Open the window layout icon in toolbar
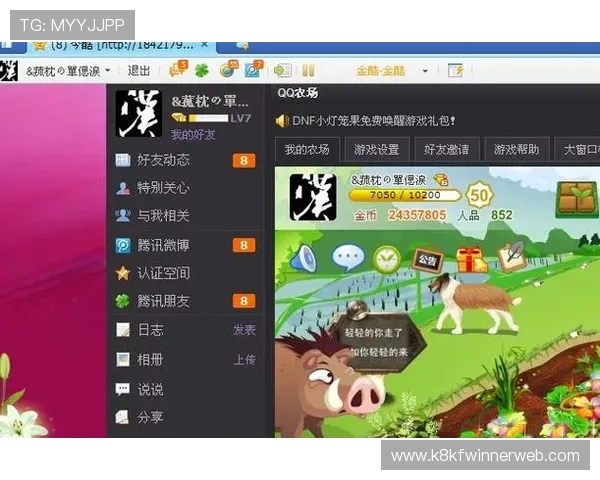The width and height of the screenshot is (600, 480). (x=455, y=70)
